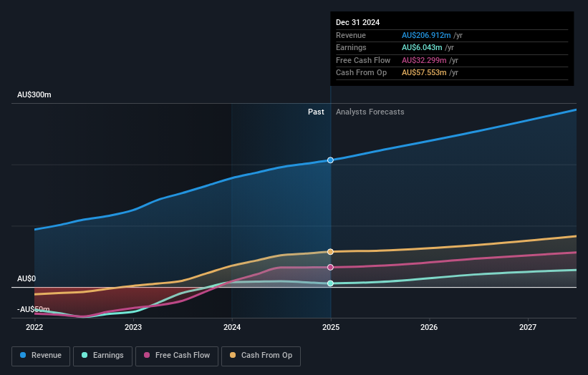Click the Revenue row label in tooltip
The width and height of the screenshot is (588, 375).
coord(351,35)
